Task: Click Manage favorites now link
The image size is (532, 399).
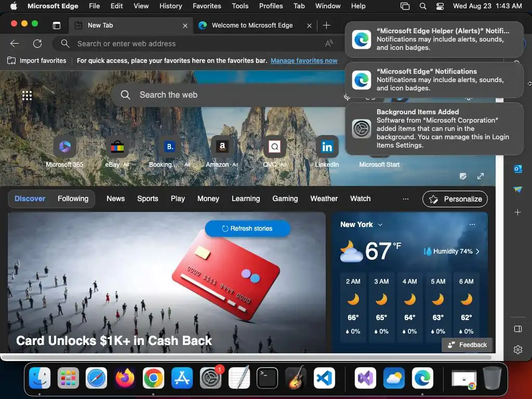Action: 304,61
